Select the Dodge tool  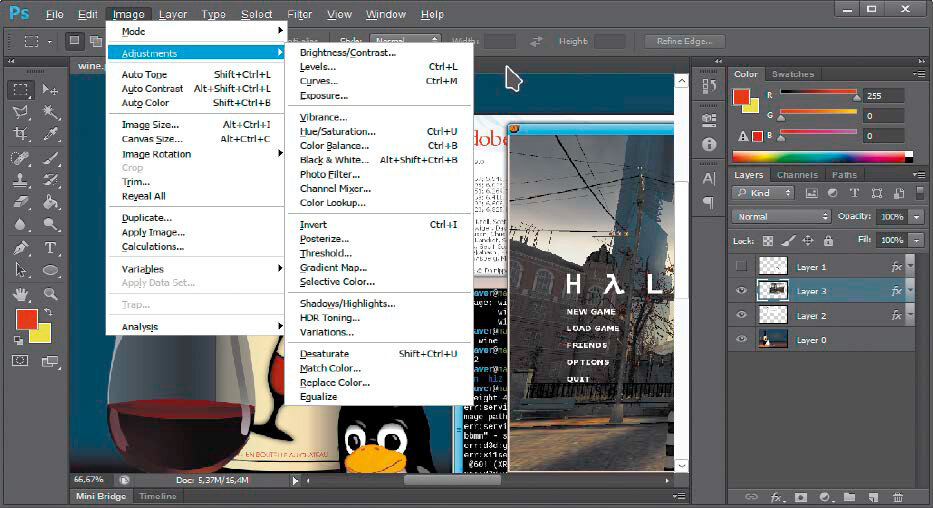click(x=51, y=224)
